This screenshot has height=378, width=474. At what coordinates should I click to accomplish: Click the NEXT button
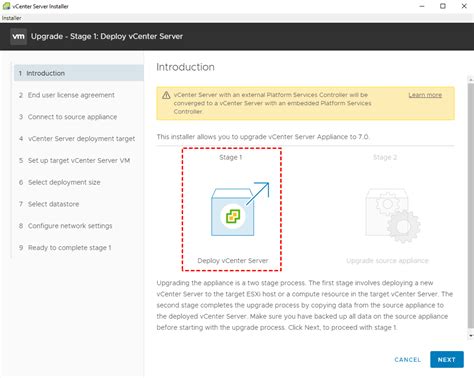(447, 360)
